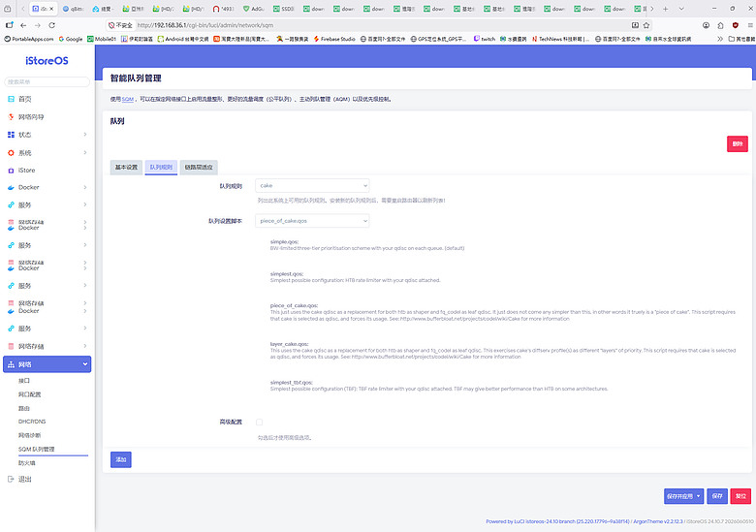
Task: Open the Docker whale icon entry
Action: tap(11, 187)
